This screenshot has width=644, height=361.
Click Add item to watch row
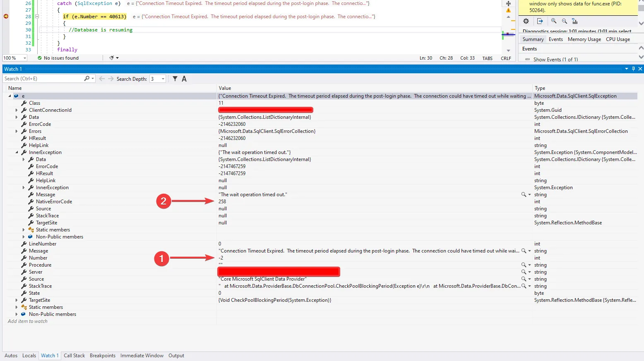coord(27,321)
